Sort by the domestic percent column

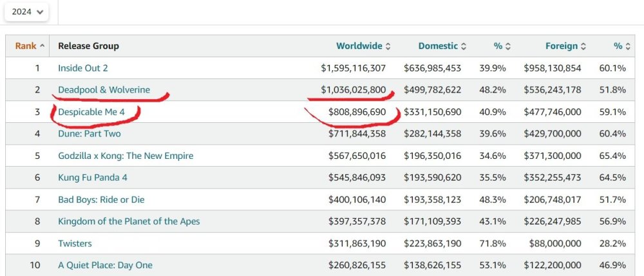click(502, 46)
